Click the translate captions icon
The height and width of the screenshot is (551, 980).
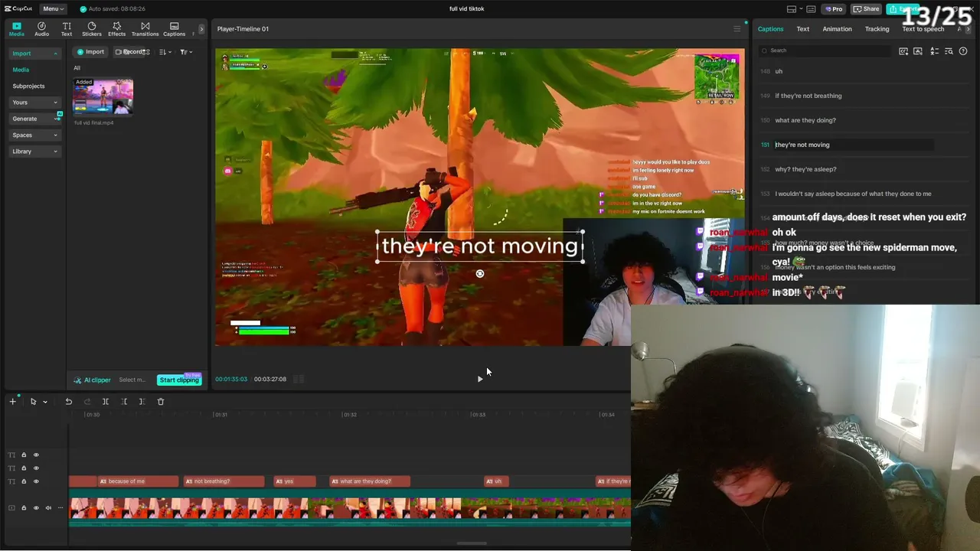(x=934, y=51)
